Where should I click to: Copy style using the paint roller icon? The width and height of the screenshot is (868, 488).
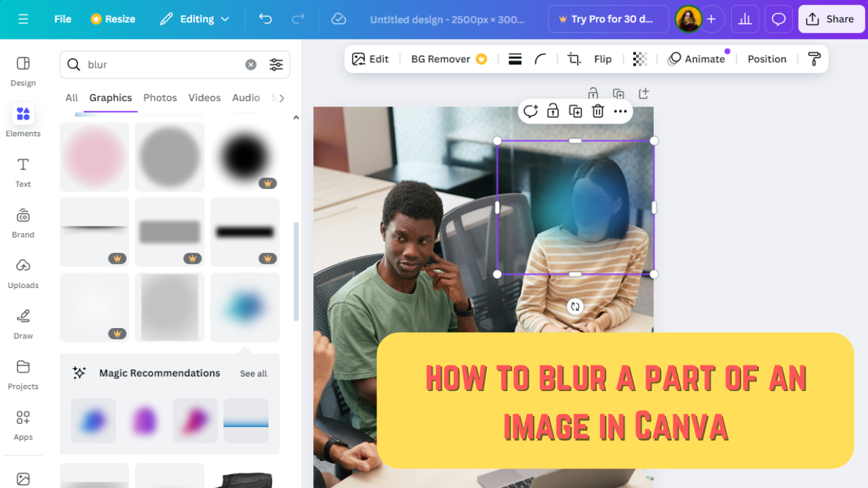pos(813,59)
